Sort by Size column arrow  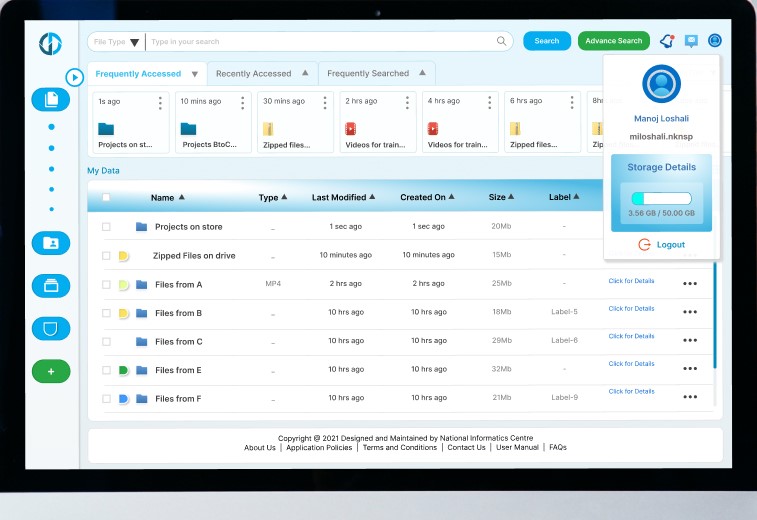511,197
